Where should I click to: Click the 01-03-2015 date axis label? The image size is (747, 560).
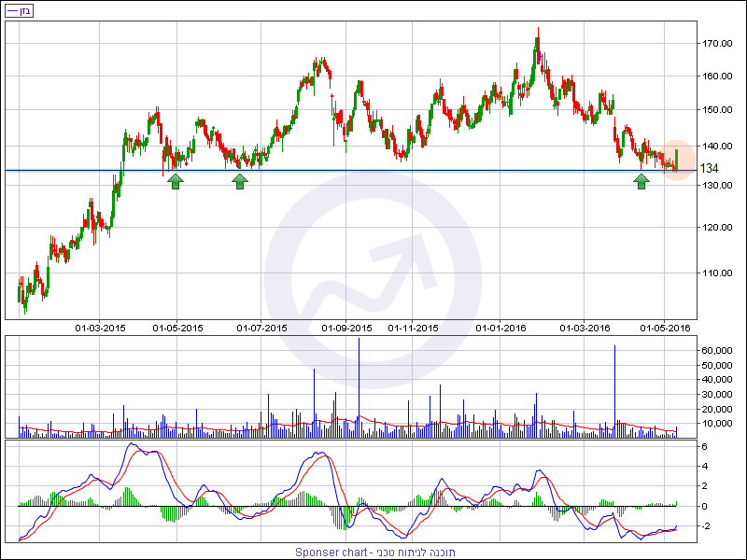point(100,329)
